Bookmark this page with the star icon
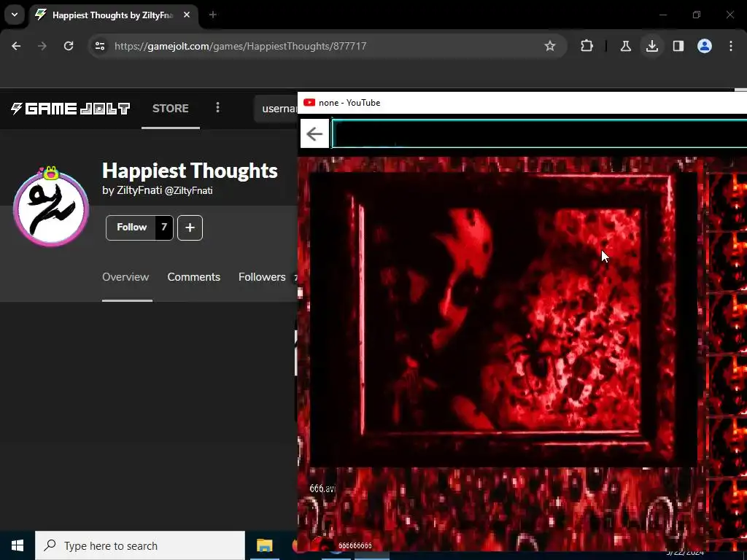The width and height of the screenshot is (747, 560). 550,46
